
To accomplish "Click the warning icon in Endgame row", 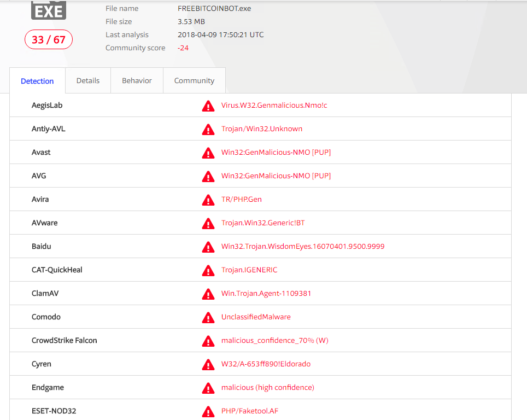I will tap(208, 388).
